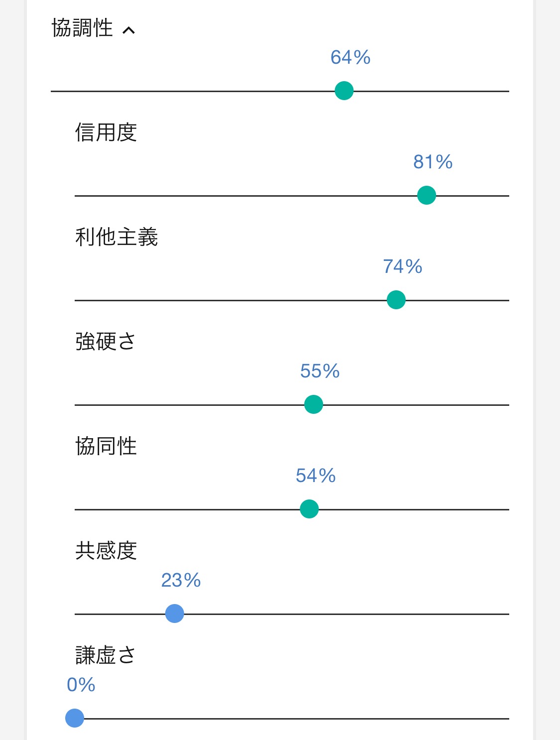The width and height of the screenshot is (560, 740).
Task: Click the 利他主義 slider handle at 74%
Action: pyautogui.click(x=396, y=300)
